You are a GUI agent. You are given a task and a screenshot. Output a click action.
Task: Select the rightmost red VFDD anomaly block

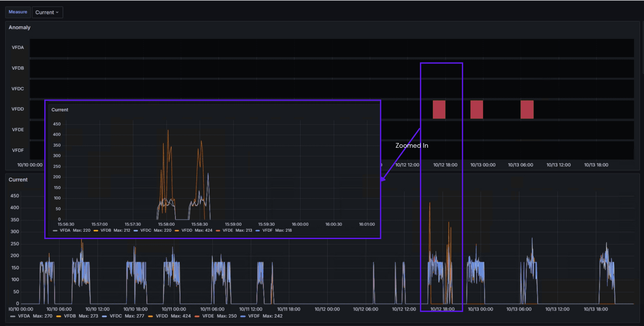click(x=527, y=109)
